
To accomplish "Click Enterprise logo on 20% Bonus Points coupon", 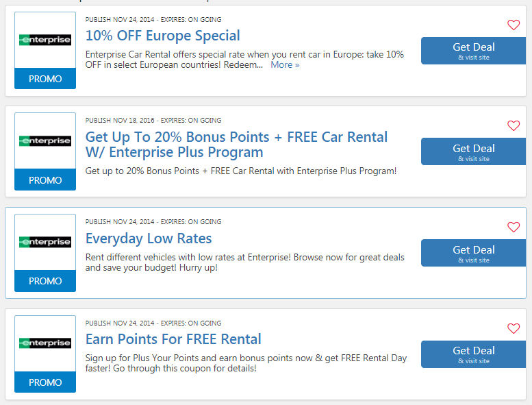I will click(x=45, y=141).
